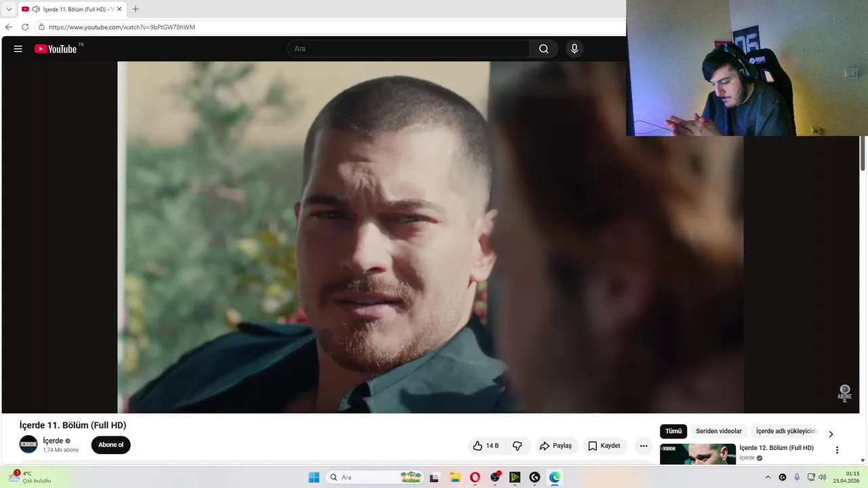Open the İçerde 12. Bölüm (Full HD) title

[x=776, y=448]
